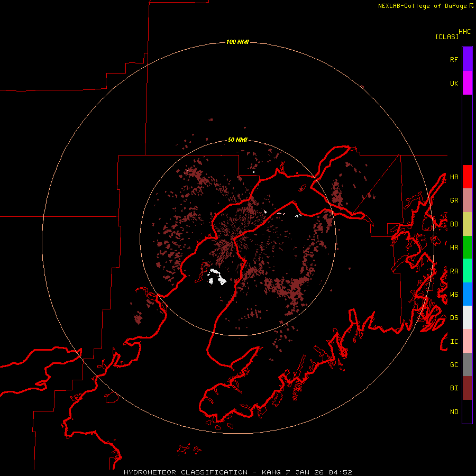The image size is (476, 476).
Task: Click the 100 NMI range ring label
Action: pyautogui.click(x=237, y=42)
